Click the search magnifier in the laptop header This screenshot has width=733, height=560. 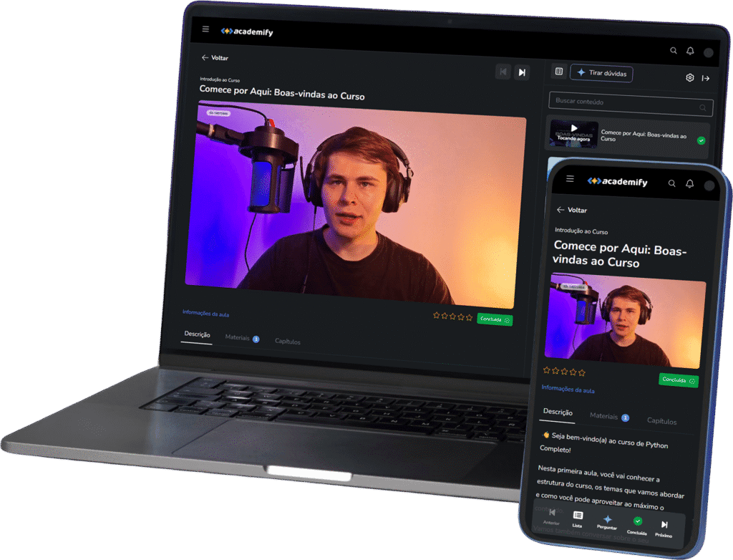[x=673, y=51]
